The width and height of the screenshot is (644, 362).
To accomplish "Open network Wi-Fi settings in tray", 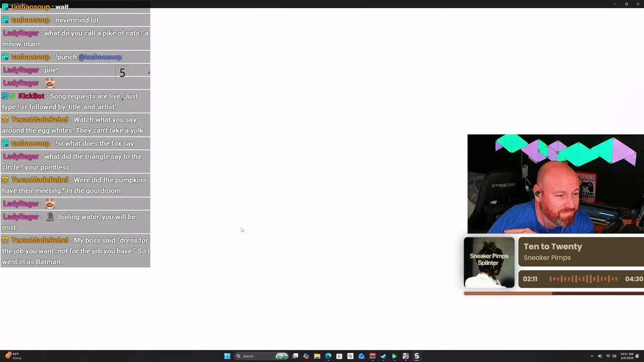I will [x=608, y=356].
